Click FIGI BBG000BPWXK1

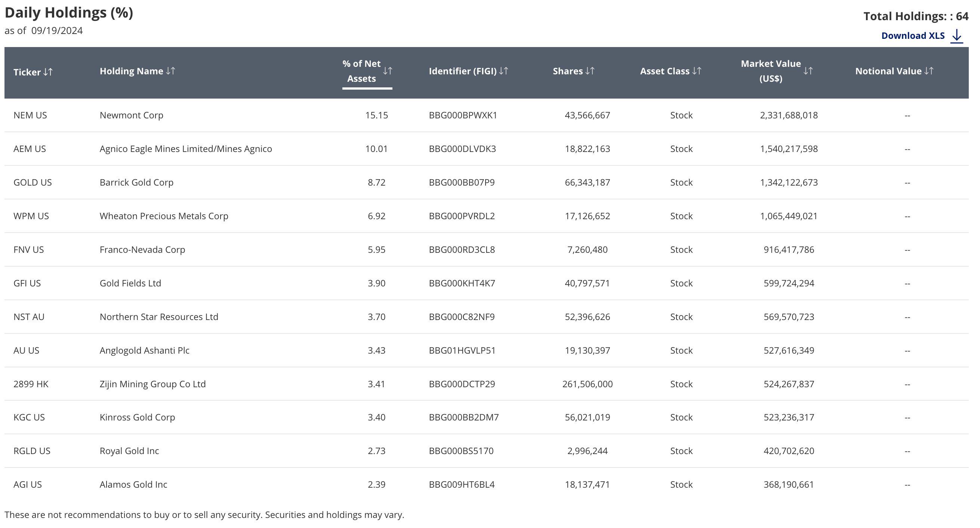click(x=463, y=115)
